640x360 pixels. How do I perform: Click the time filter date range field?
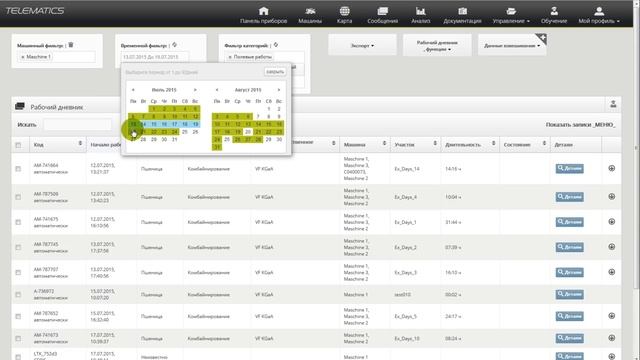coord(155,57)
